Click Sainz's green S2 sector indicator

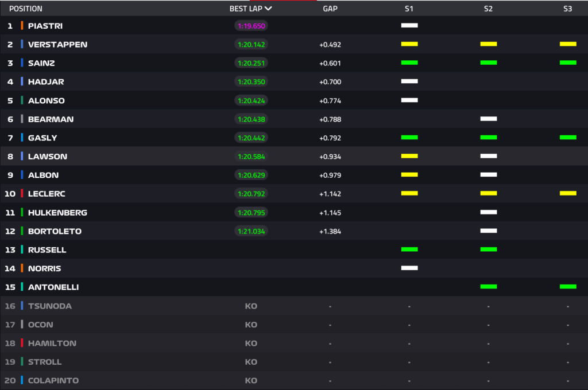pyautogui.click(x=489, y=63)
